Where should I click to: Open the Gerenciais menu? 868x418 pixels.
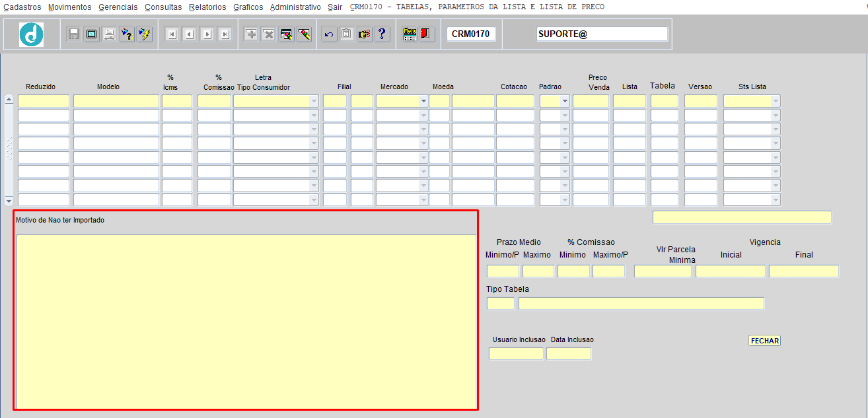point(118,7)
